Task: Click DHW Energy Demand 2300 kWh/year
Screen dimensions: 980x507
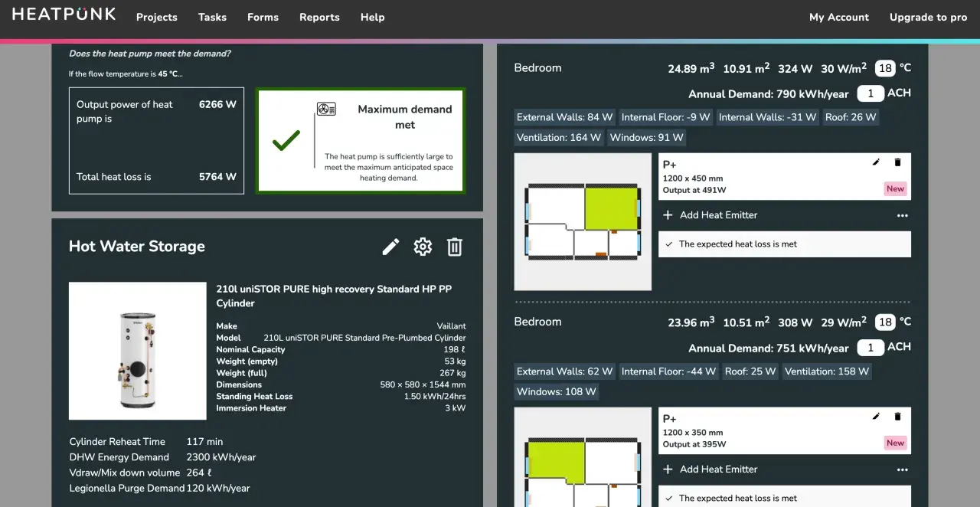Action: pos(221,457)
